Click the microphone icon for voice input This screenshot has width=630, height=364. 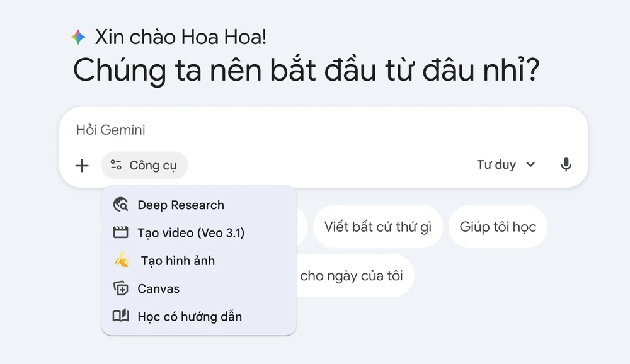565,165
